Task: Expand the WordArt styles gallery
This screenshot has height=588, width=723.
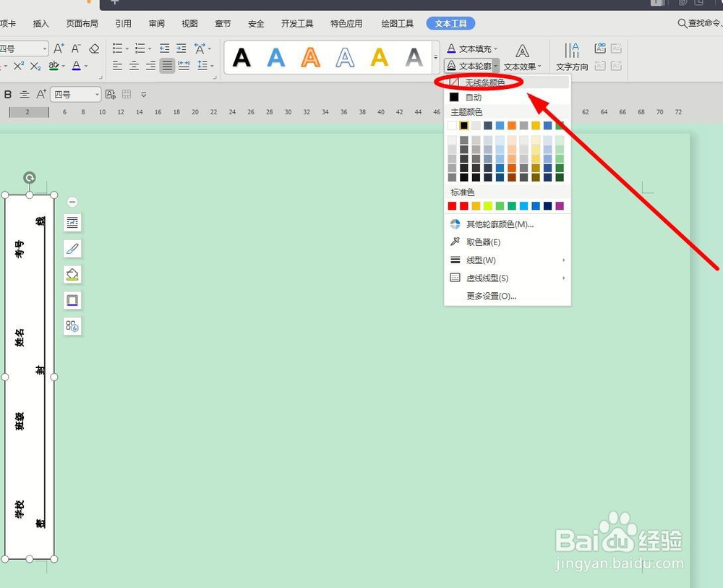Action: click(436, 57)
